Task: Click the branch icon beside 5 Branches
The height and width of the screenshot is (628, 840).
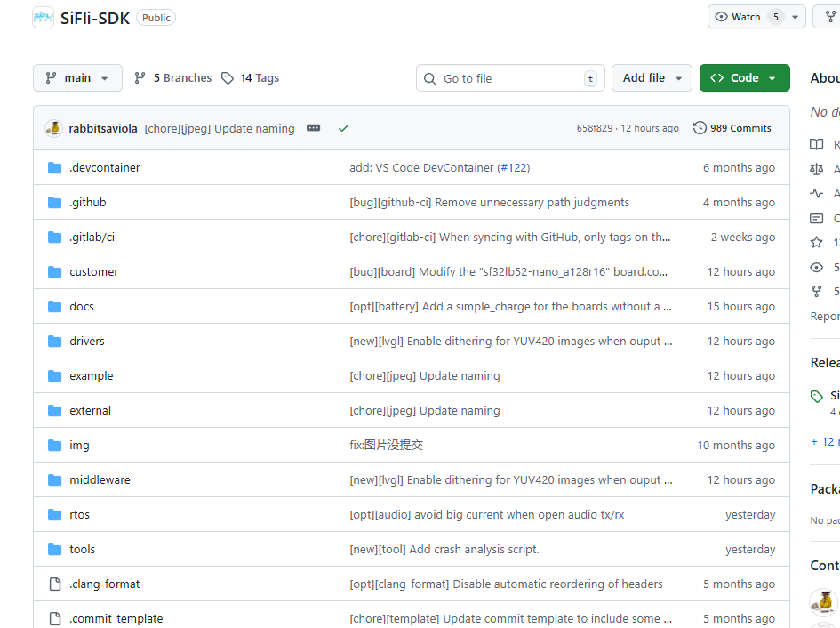Action: (140, 78)
